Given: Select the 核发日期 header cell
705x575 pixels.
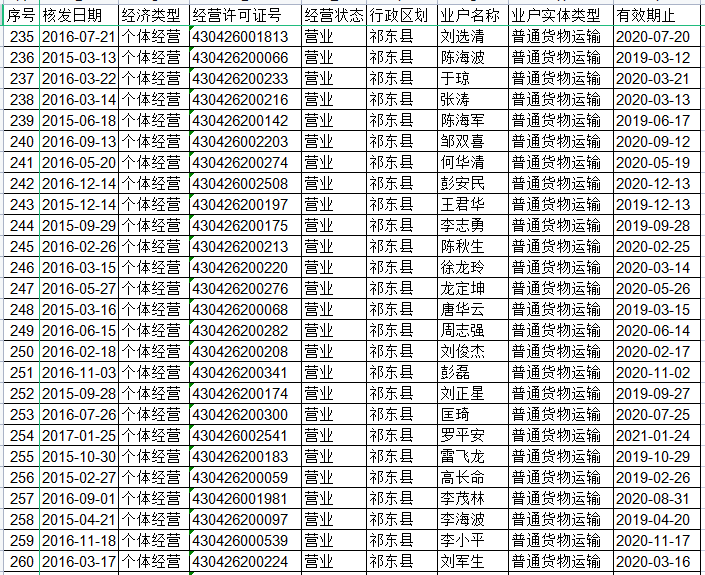Looking at the screenshot, I should 78,16.
